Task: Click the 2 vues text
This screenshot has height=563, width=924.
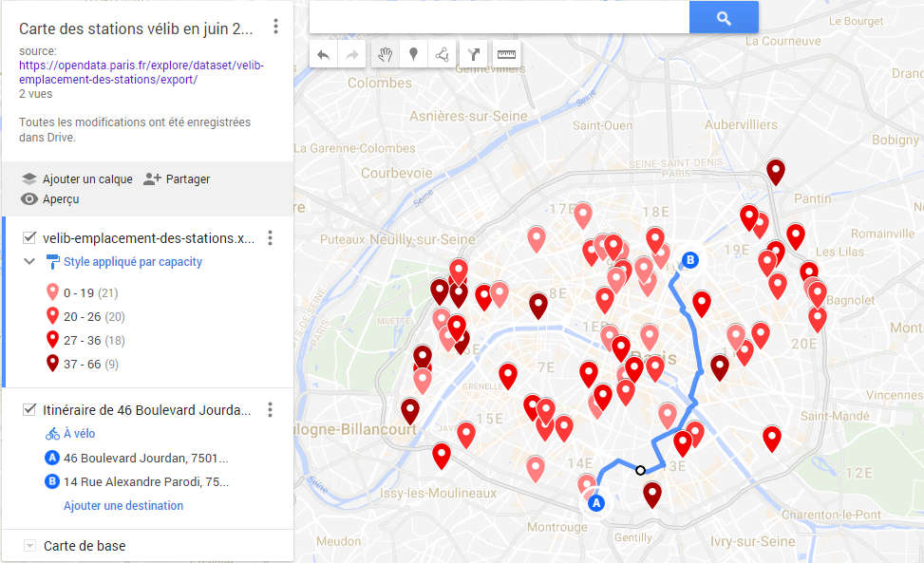Action: [35, 94]
